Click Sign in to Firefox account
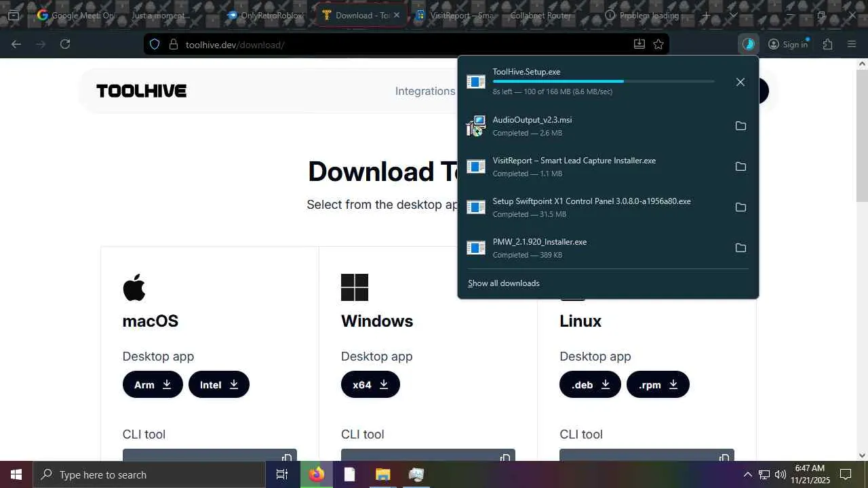 788,44
